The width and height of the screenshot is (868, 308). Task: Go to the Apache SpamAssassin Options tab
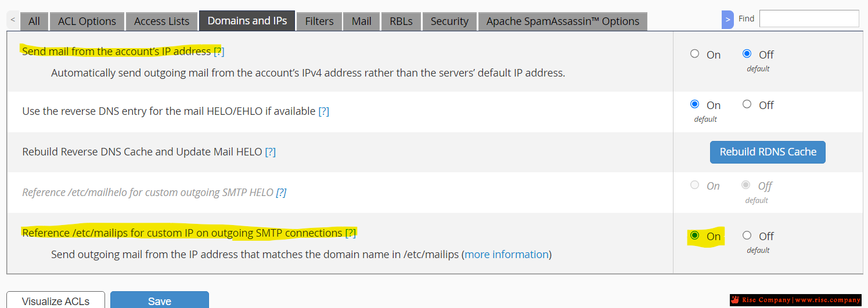tap(563, 21)
